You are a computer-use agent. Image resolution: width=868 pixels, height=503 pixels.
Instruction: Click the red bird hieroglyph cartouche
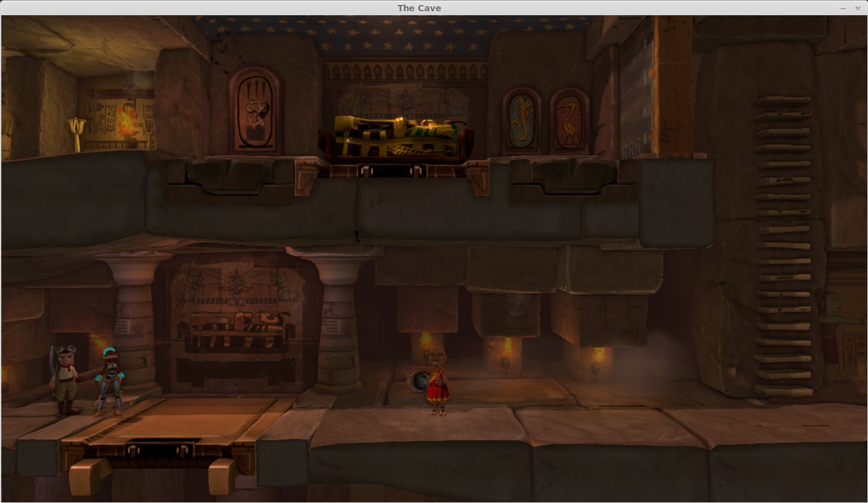(569, 121)
